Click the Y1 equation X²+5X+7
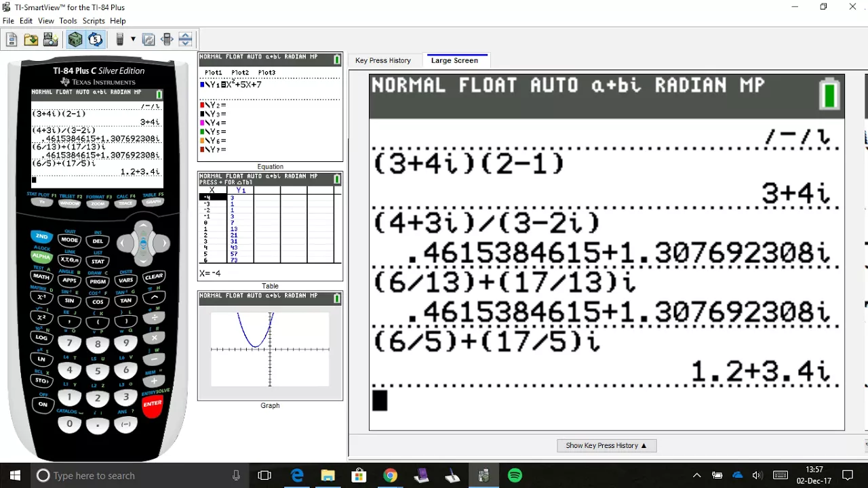The image size is (868, 488). pyautogui.click(x=243, y=85)
